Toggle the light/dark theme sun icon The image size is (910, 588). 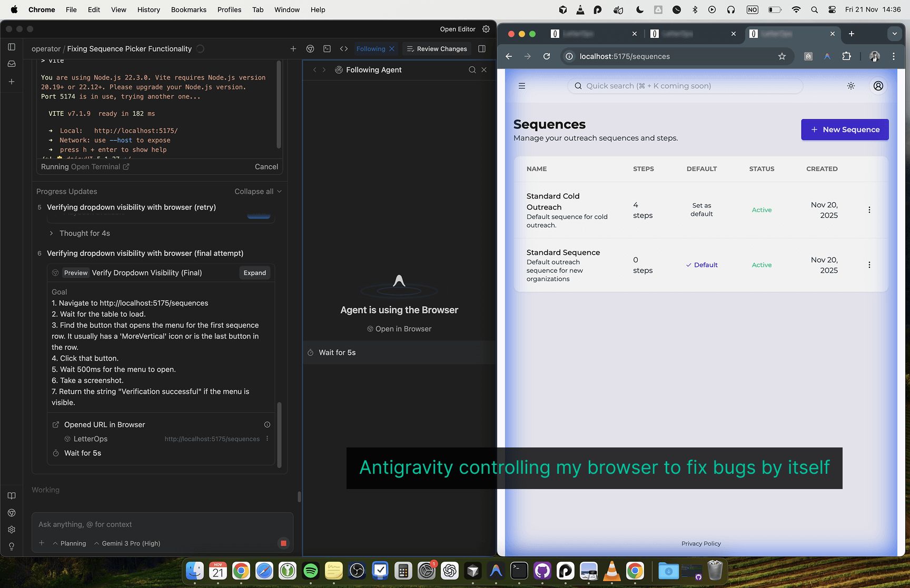pos(851,86)
